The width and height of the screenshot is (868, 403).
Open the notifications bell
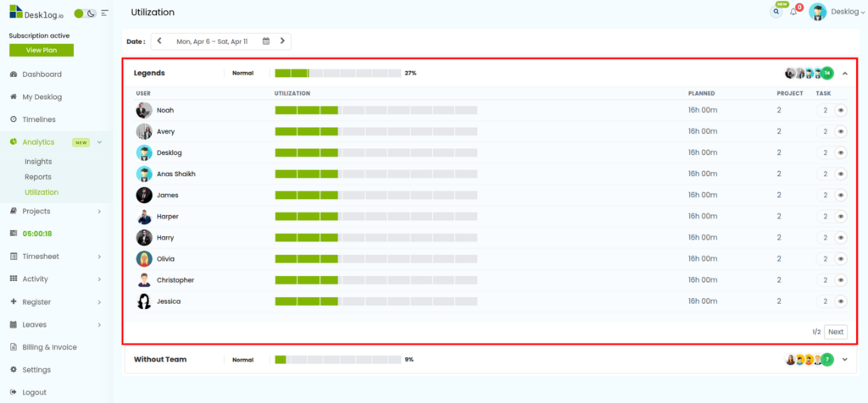click(793, 12)
